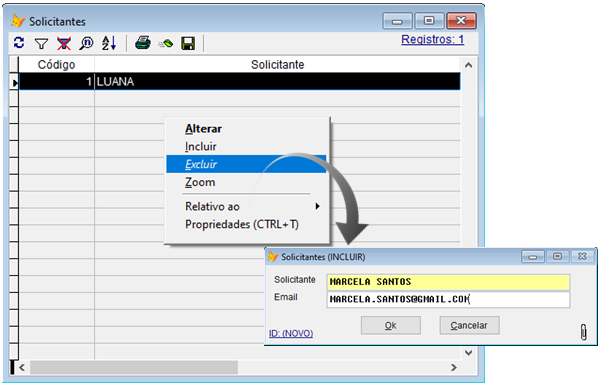Screen dimensions: 600x384
Task: Click the ID: (NOVO) link
Action: pos(291,334)
